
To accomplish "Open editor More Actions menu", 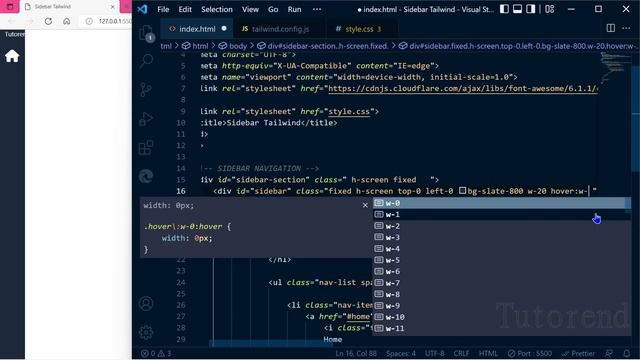I will click(x=626, y=28).
